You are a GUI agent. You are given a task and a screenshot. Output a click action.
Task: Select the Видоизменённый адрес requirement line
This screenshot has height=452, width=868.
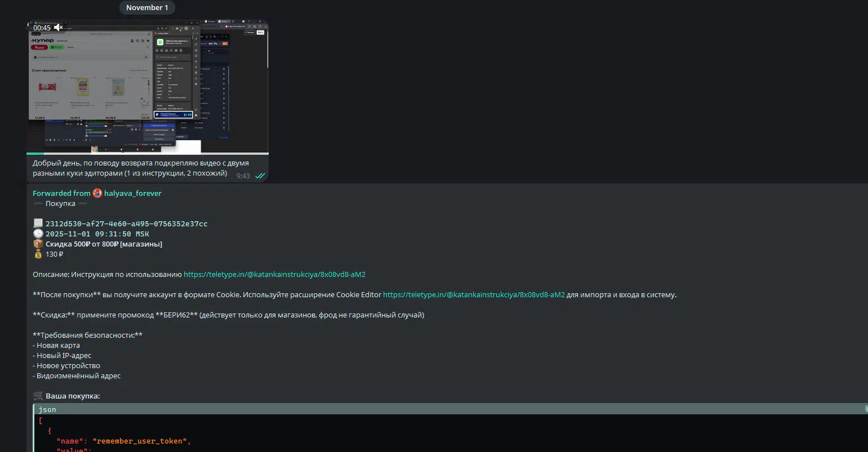point(77,375)
